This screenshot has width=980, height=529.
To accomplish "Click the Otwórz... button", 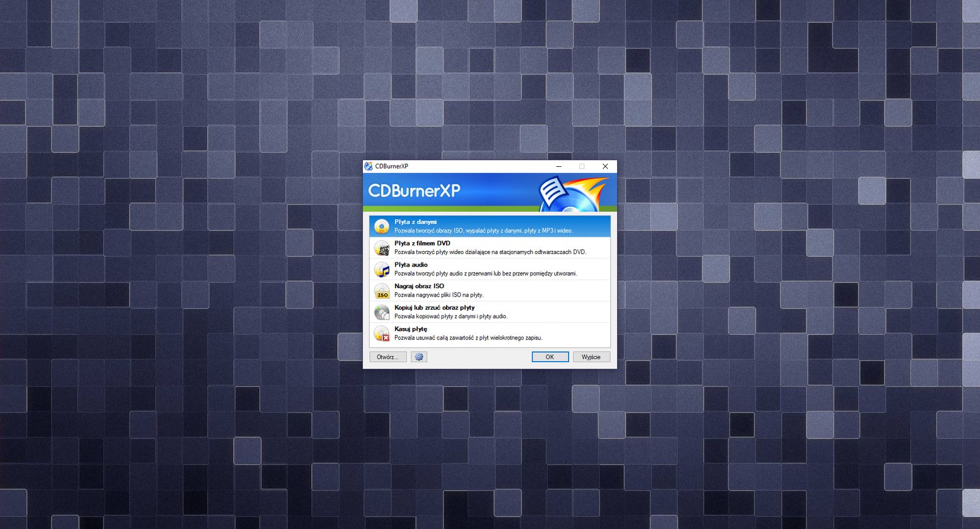I will (x=387, y=357).
